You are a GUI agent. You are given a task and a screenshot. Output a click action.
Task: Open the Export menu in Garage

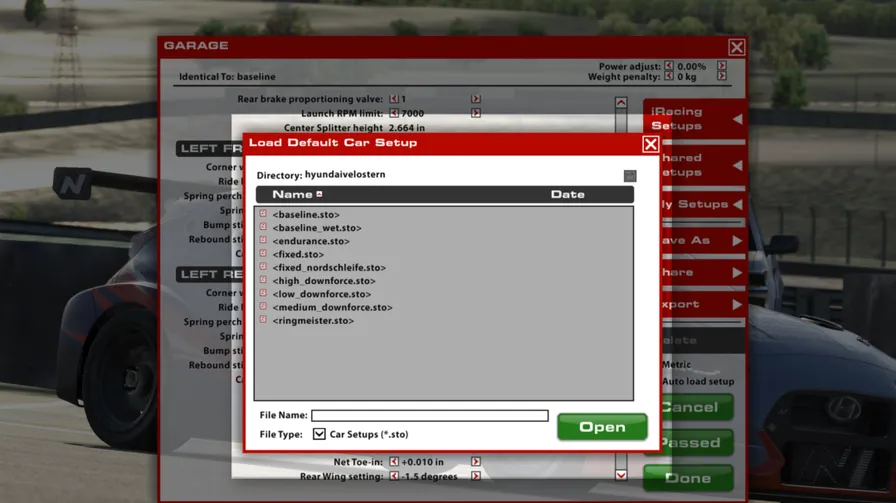click(703, 304)
